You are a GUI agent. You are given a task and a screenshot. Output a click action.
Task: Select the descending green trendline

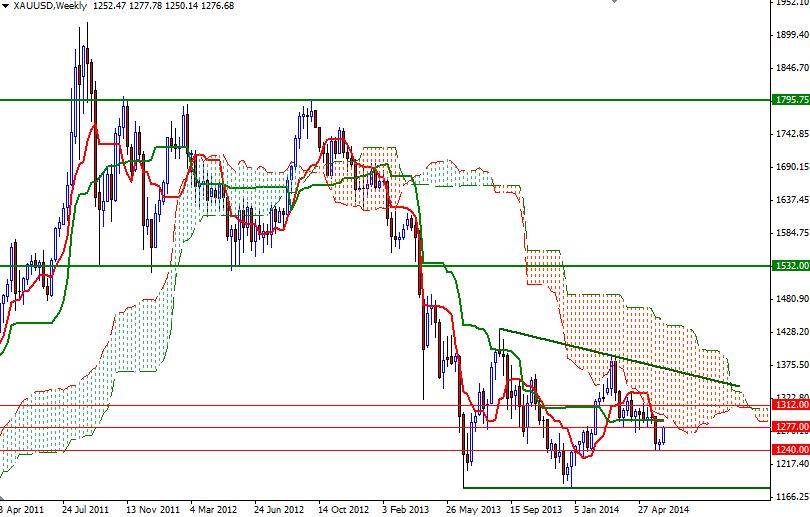click(619, 357)
